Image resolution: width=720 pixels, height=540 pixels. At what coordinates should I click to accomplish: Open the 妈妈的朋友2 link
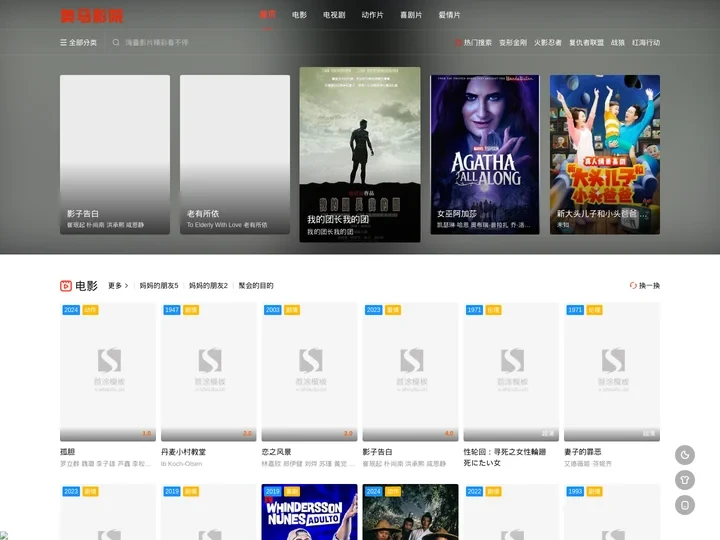click(x=208, y=286)
